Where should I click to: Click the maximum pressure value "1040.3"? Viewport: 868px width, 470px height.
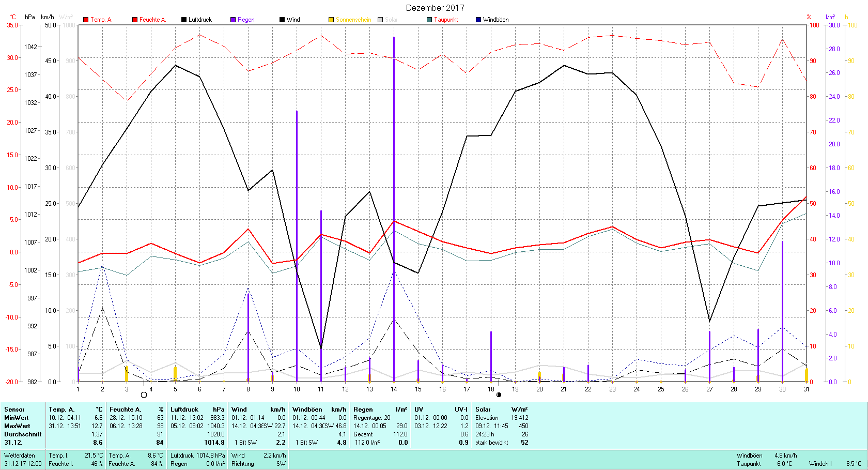point(216,426)
